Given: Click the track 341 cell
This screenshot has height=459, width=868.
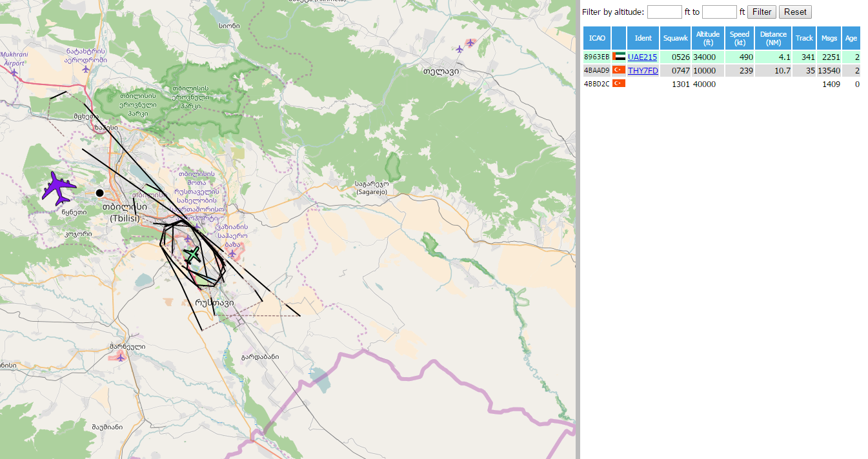Looking at the screenshot, I should [804, 57].
